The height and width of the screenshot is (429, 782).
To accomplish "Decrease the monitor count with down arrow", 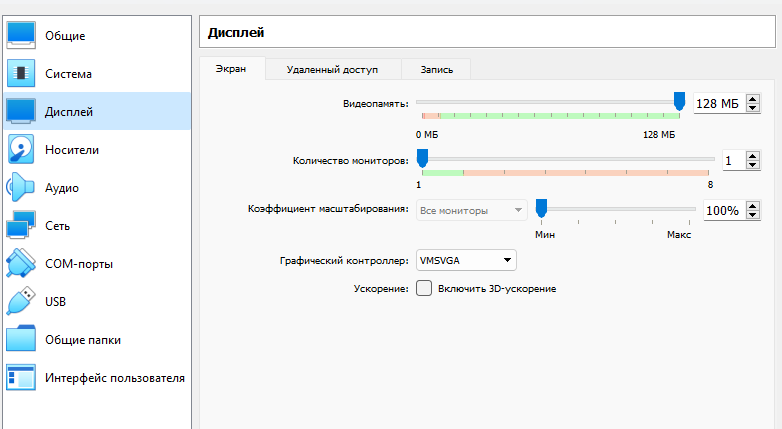I will point(753,165).
